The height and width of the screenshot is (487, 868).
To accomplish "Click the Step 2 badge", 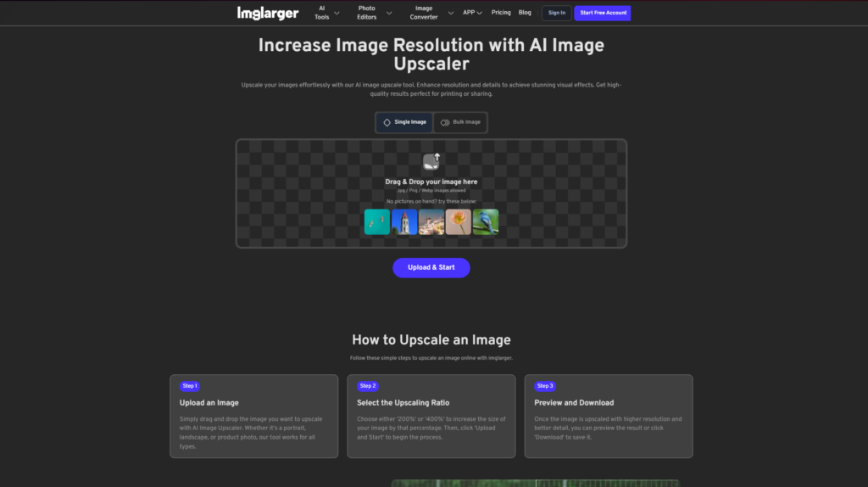I will tap(368, 385).
